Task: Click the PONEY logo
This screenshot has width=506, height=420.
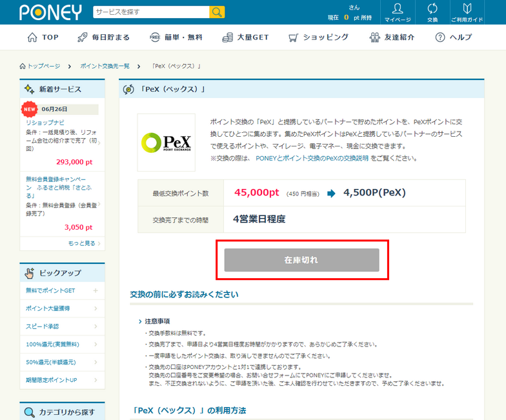Action: coord(50,12)
